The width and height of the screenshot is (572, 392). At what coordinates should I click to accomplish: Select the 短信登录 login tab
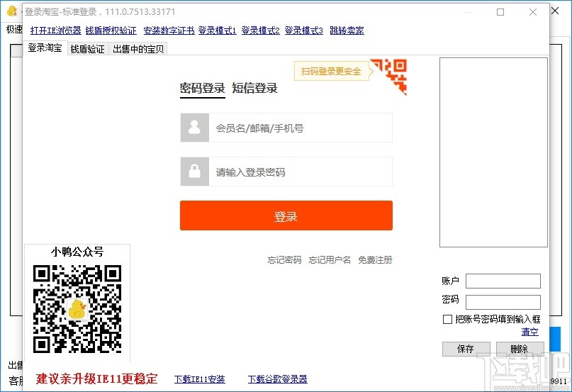pyautogui.click(x=254, y=88)
